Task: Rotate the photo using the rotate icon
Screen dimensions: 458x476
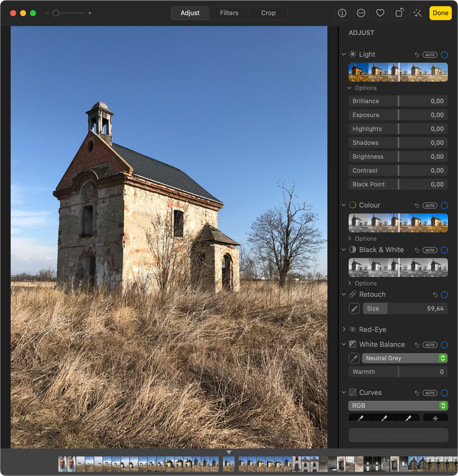Action: pyautogui.click(x=399, y=13)
